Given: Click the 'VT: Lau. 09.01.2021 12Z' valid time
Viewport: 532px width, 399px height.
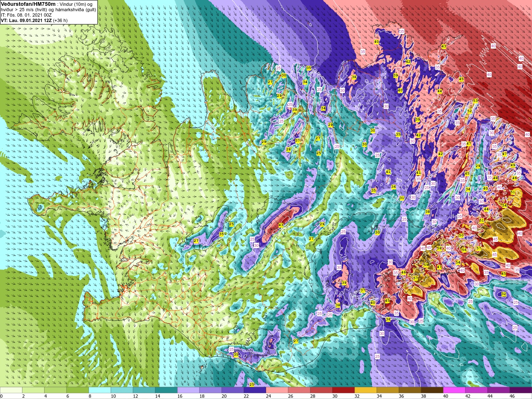Looking at the screenshot, I should click(x=26, y=20).
